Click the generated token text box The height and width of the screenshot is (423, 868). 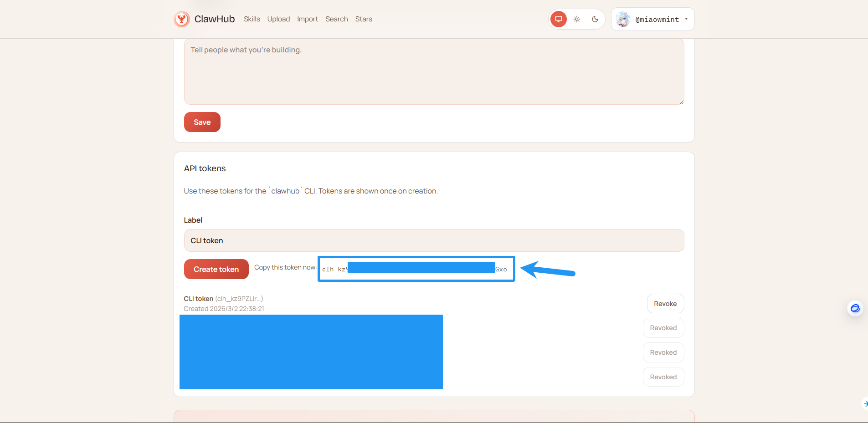click(x=416, y=269)
